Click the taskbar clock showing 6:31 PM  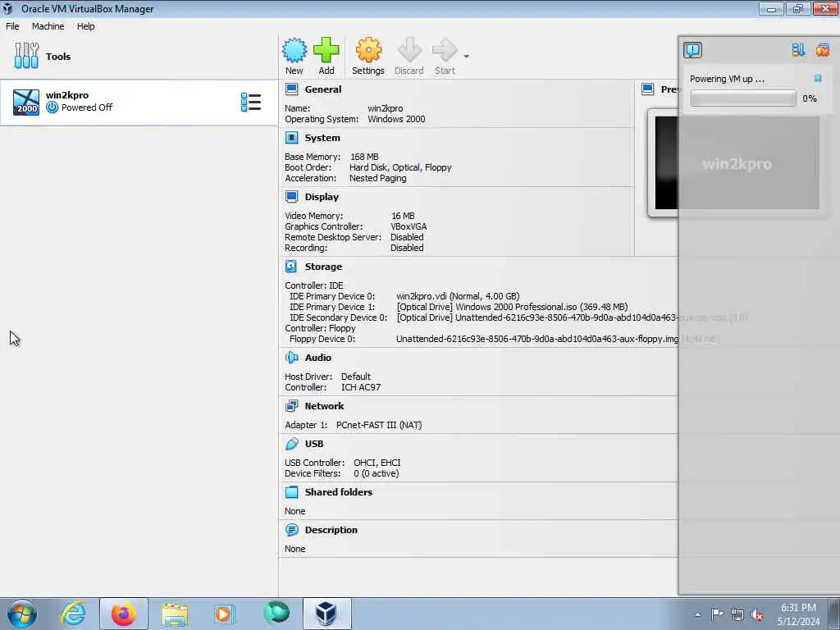(798, 614)
